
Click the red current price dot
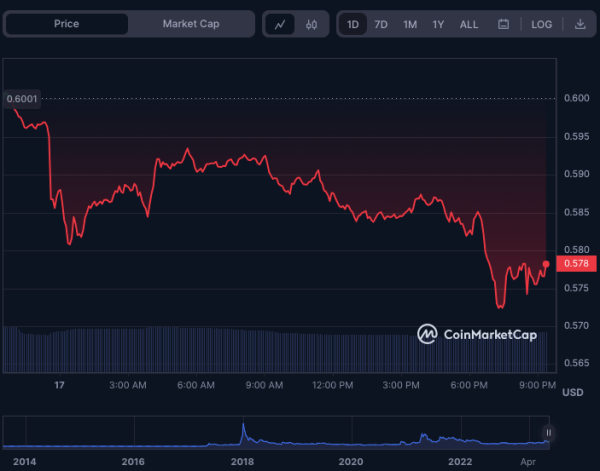[546, 264]
